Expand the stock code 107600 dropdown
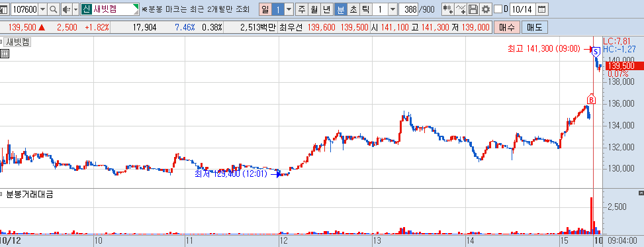Viewport: 644px width, 247px height. point(43,9)
